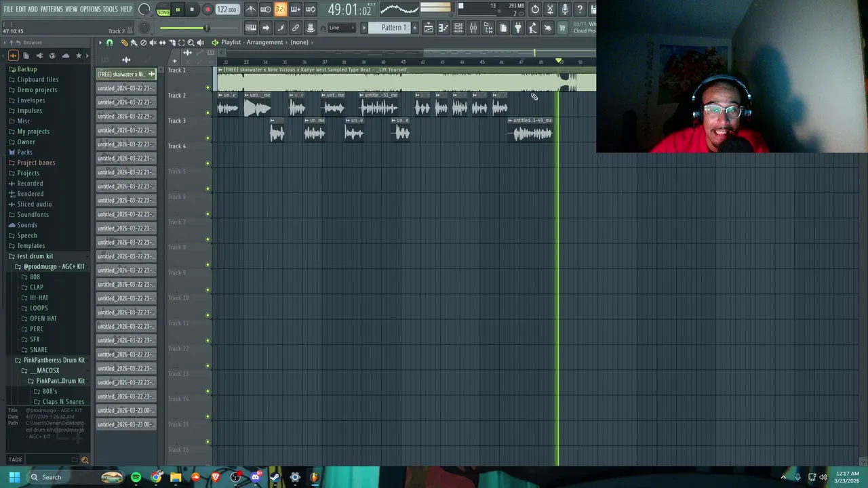Click the audio editor scissors icon
The width and height of the screenshot is (868, 488).
coord(550,9)
